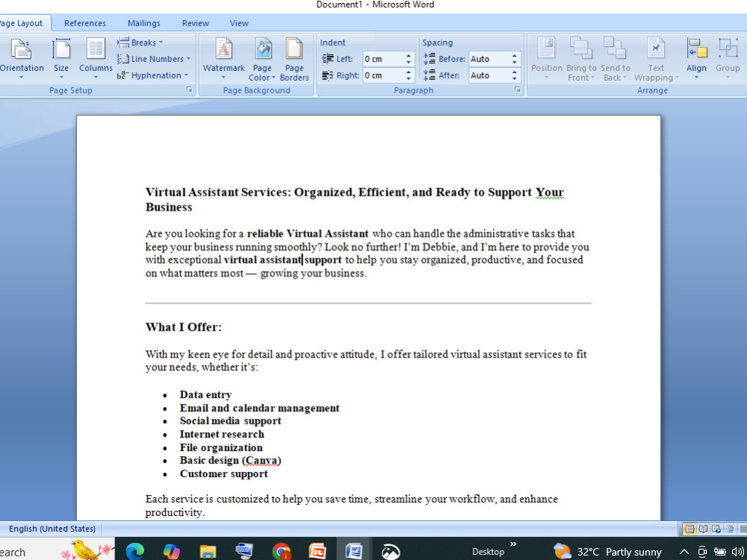Open the Line Numbers dropdown
The height and width of the screenshot is (560, 747).
[x=154, y=59]
